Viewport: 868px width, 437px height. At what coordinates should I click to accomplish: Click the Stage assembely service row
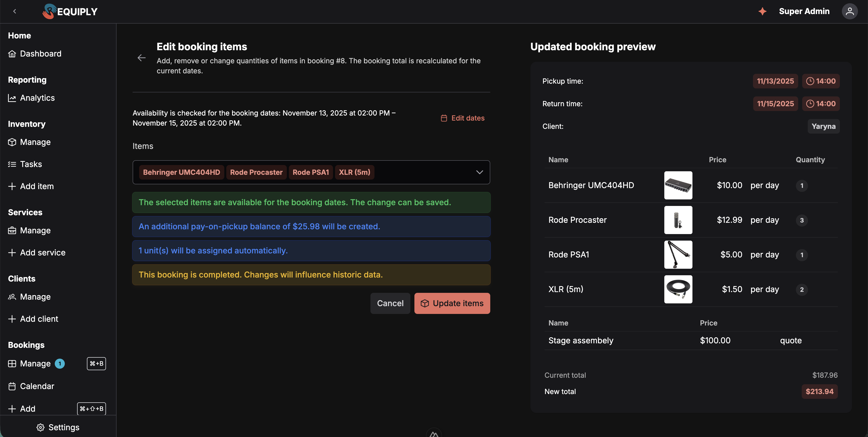691,341
